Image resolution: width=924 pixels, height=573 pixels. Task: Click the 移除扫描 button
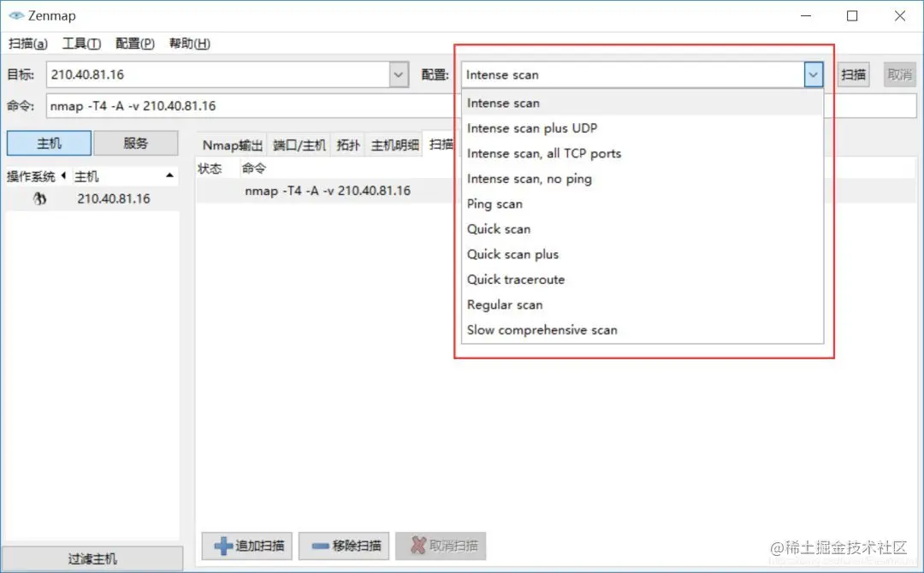pos(344,546)
